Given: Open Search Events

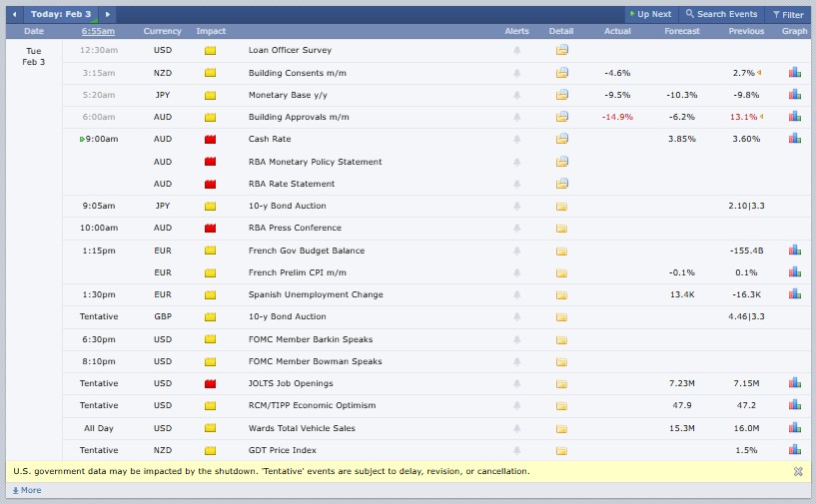Looking at the screenshot, I should click(x=721, y=15).
